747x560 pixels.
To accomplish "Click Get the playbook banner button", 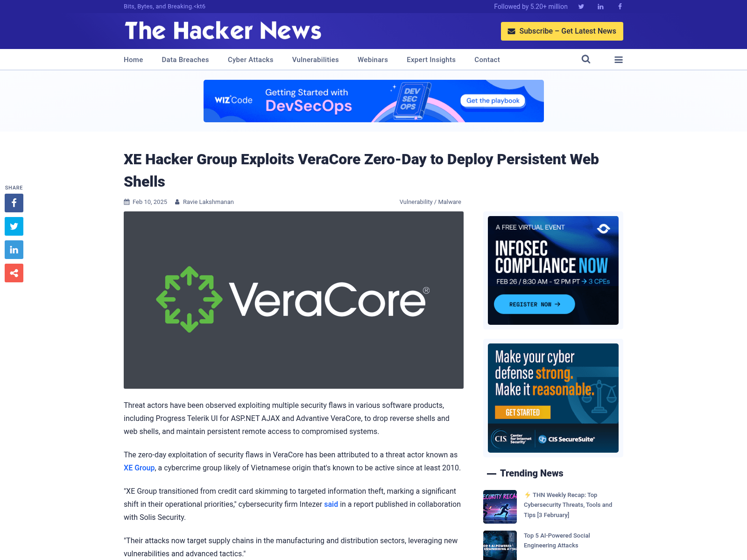I will [493, 101].
